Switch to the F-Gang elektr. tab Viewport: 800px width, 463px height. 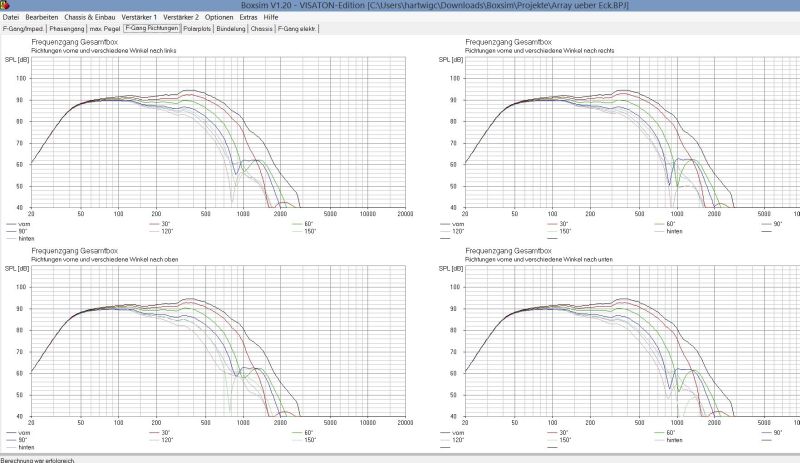(x=297, y=29)
